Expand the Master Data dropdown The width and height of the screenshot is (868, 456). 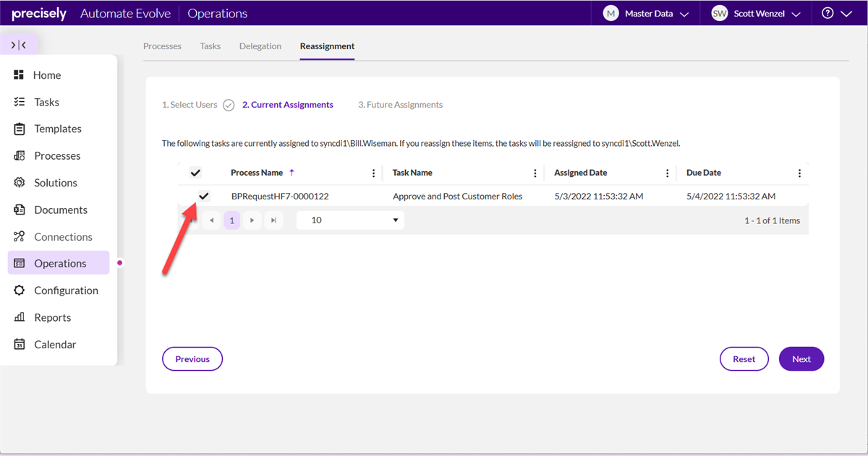point(684,14)
